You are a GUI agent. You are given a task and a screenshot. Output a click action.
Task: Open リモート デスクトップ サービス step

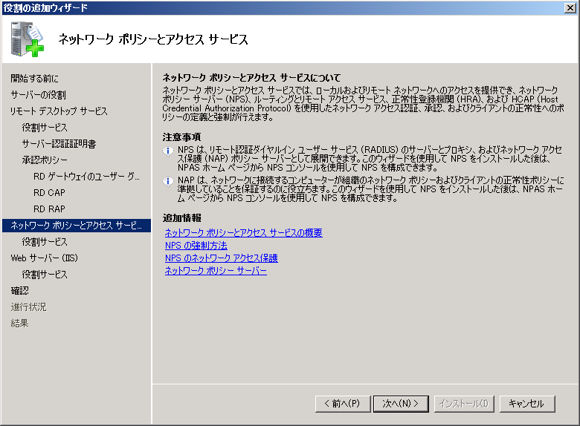point(59,111)
